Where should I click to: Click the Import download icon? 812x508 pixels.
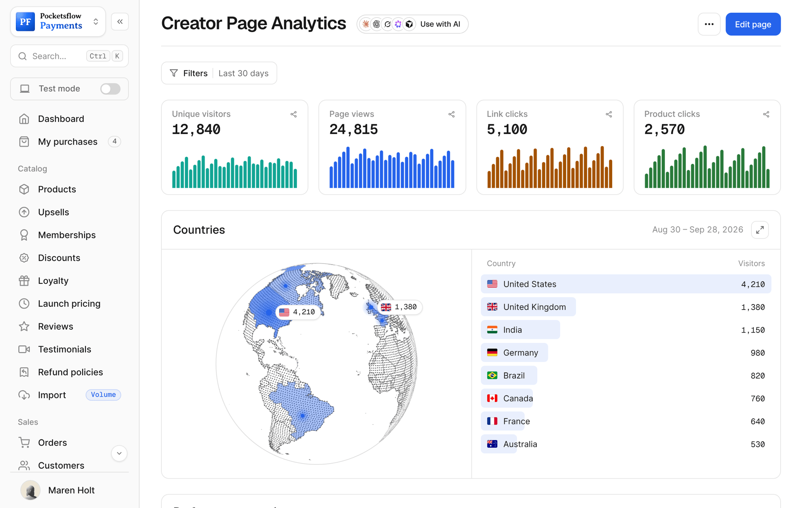point(24,395)
